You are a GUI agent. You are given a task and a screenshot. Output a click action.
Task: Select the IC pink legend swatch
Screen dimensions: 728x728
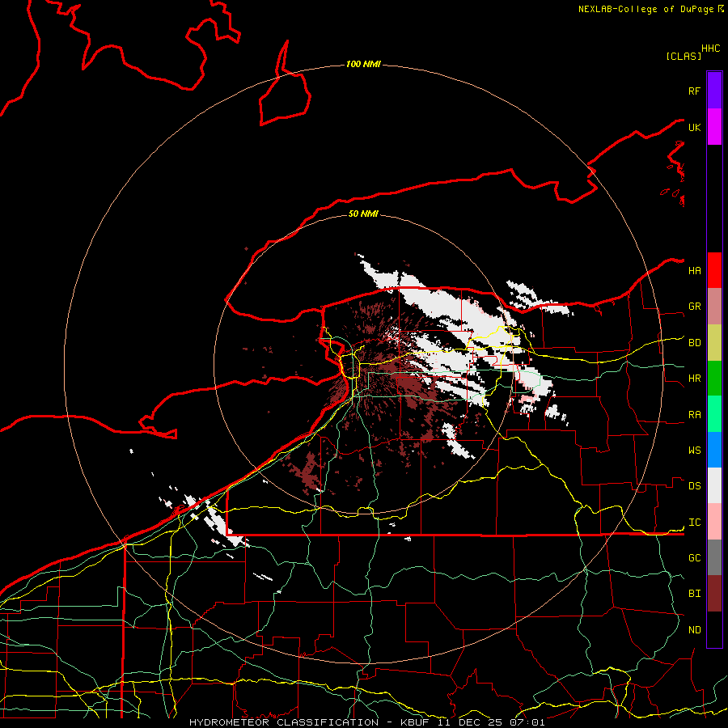click(714, 522)
